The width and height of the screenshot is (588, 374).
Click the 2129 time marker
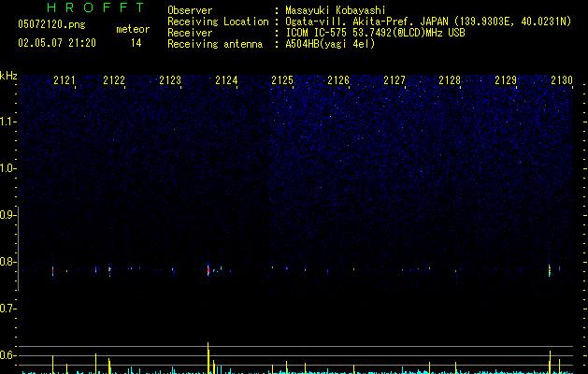tap(506, 80)
